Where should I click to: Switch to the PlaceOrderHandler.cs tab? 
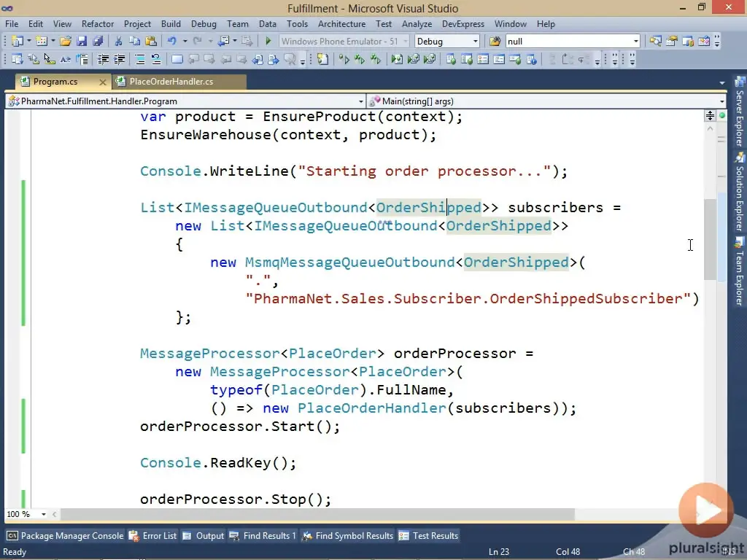point(179,82)
